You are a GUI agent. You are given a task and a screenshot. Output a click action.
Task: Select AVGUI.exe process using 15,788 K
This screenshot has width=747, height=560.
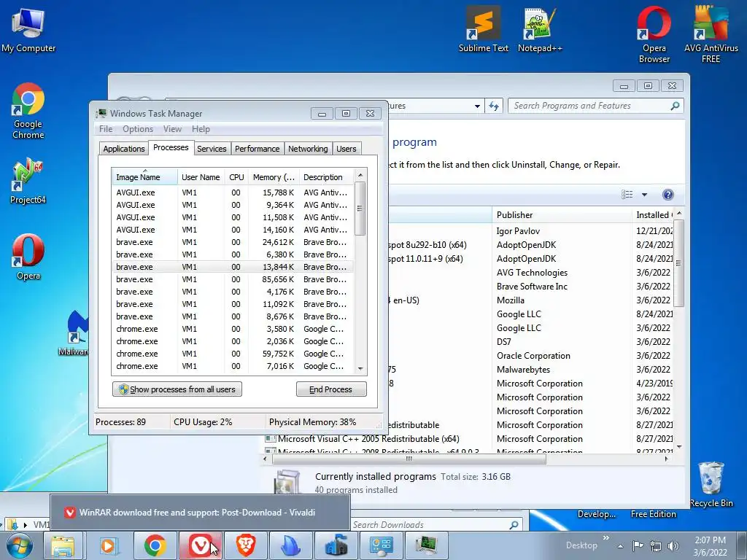pyautogui.click(x=233, y=192)
